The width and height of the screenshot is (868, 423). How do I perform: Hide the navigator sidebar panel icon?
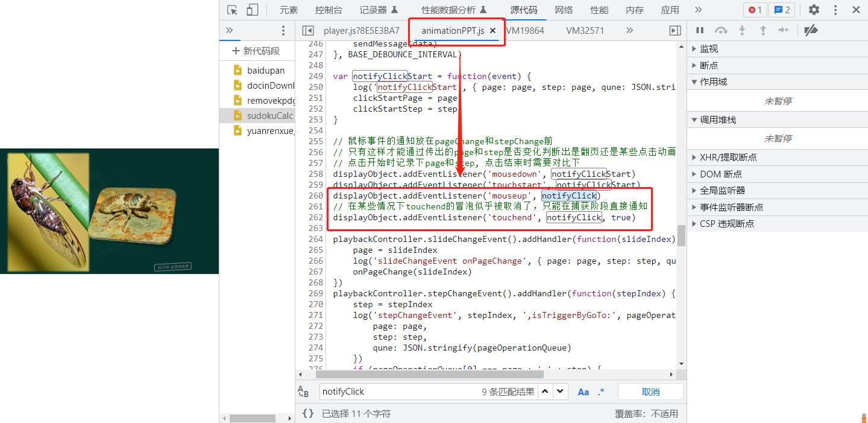(308, 30)
